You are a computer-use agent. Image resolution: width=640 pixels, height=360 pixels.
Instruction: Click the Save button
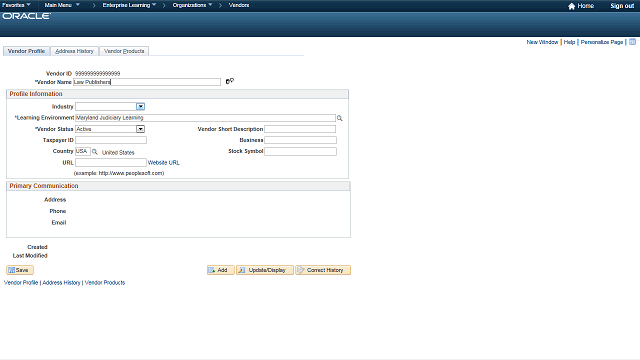point(20,270)
